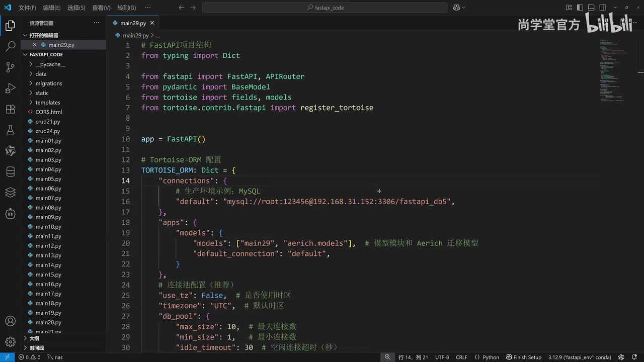This screenshot has height=362, width=644.
Task: Open the Manage settings gear
Action: (10, 341)
